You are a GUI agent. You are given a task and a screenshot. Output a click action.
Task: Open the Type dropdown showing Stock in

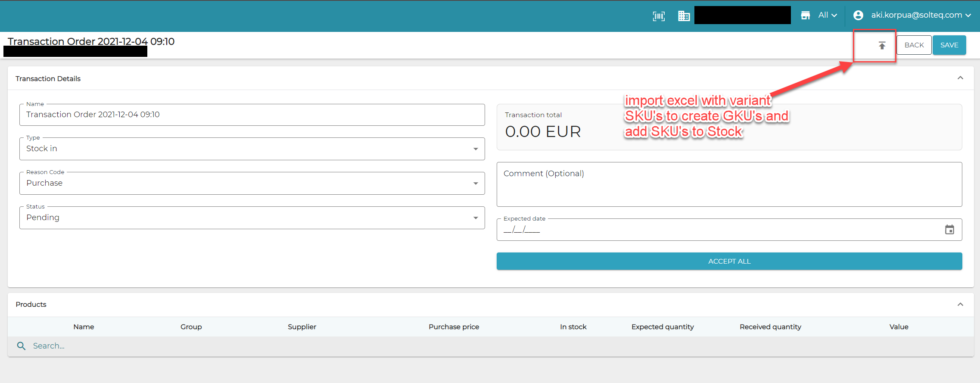252,149
